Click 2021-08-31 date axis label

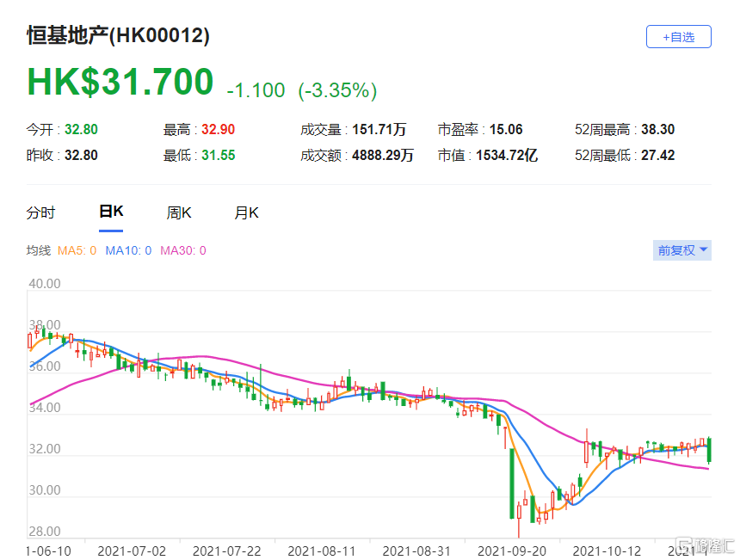(416, 551)
